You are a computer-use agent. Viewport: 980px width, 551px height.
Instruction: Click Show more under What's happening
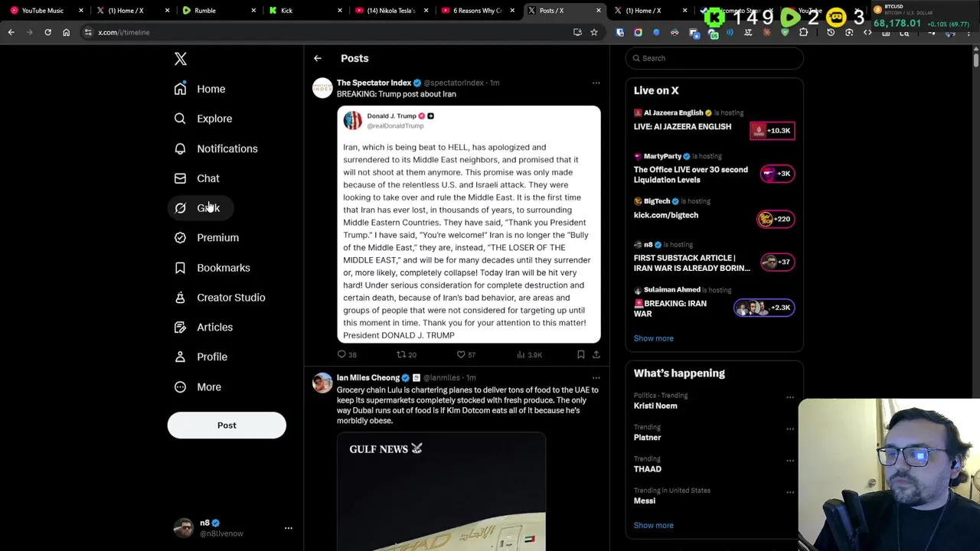click(x=653, y=525)
